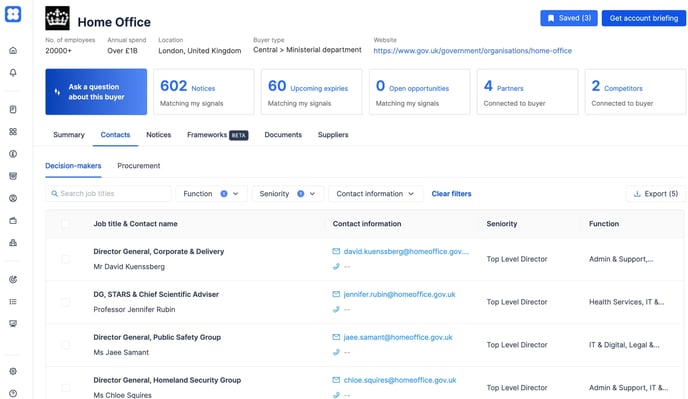The image size is (688, 399).
Task: Select checkbox for Mr David Kuenssberg row
Action: pos(65,259)
